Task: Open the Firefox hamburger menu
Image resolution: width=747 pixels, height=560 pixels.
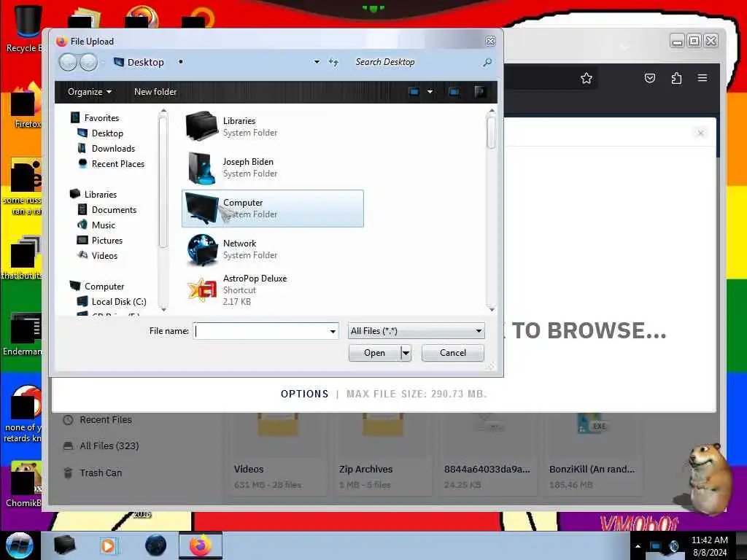Action: coord(703,77)
